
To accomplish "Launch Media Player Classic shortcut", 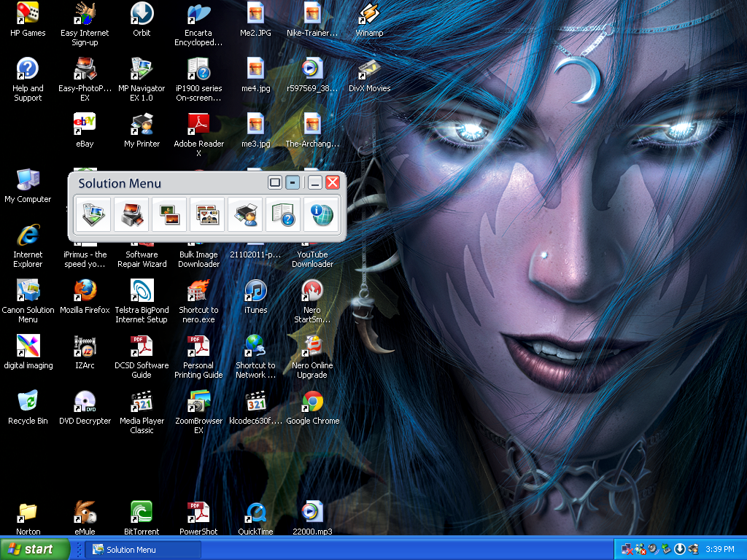I will (142, 412).
